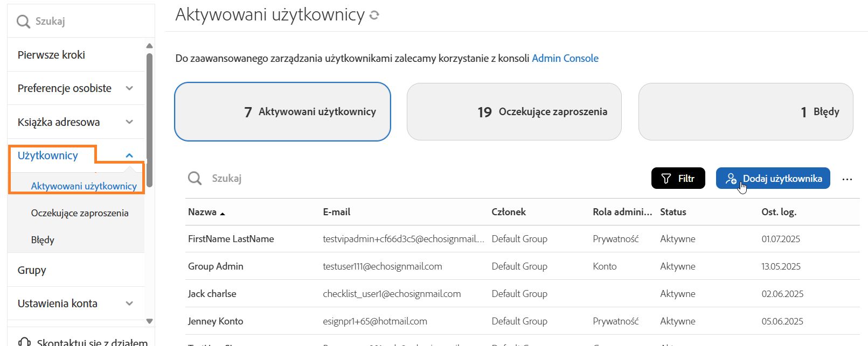This screenshot has width=868, height=346.
Task: Click the Użytkownicy sidebar heading
Action: [x=47, y=156]
